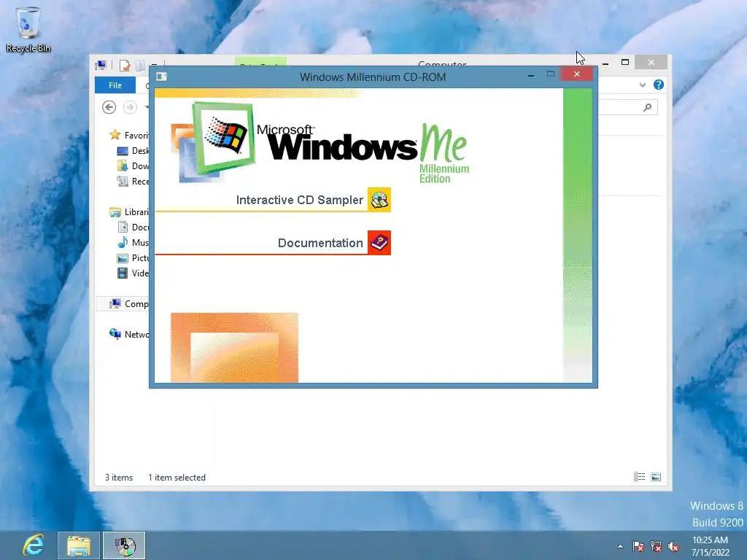Open Action Center flag tray icon

(x=638, y=546)
